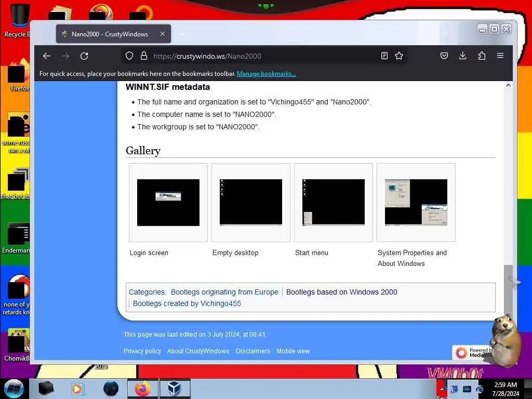Open the extensions puzzle icon
Screen dimensions: 532x399
pyautogui.click(x=482, y=56)
